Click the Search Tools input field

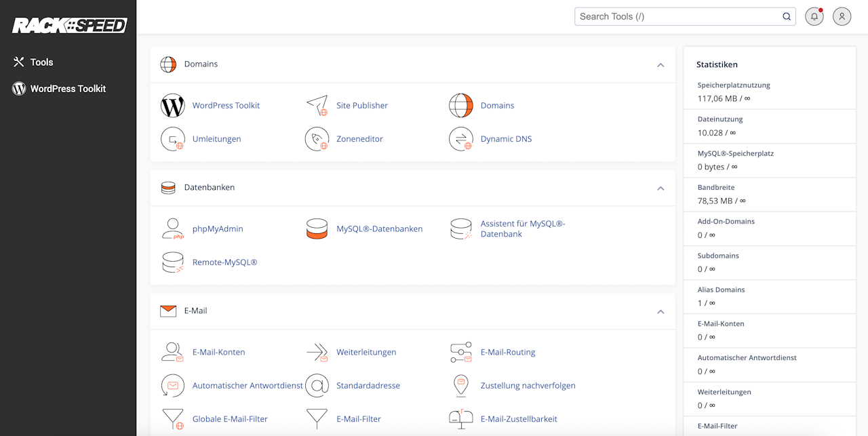pyautogui.click(x=678, y=17)
